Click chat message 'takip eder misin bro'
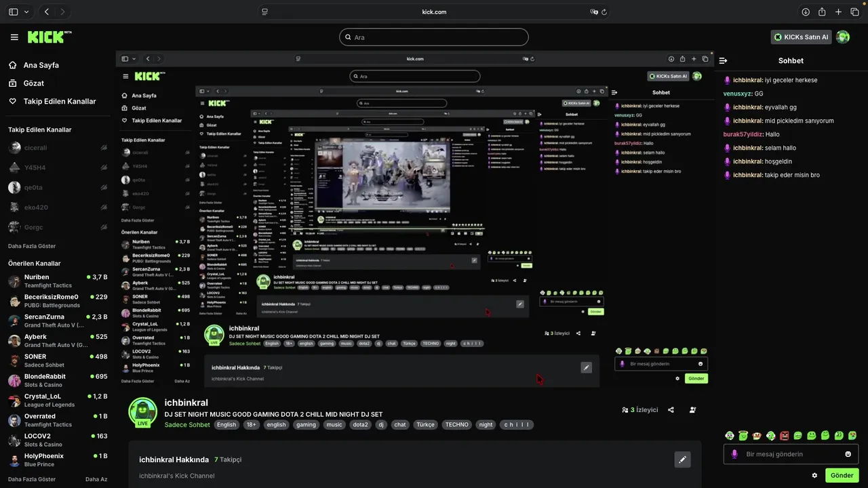 [x=792, y=175]
